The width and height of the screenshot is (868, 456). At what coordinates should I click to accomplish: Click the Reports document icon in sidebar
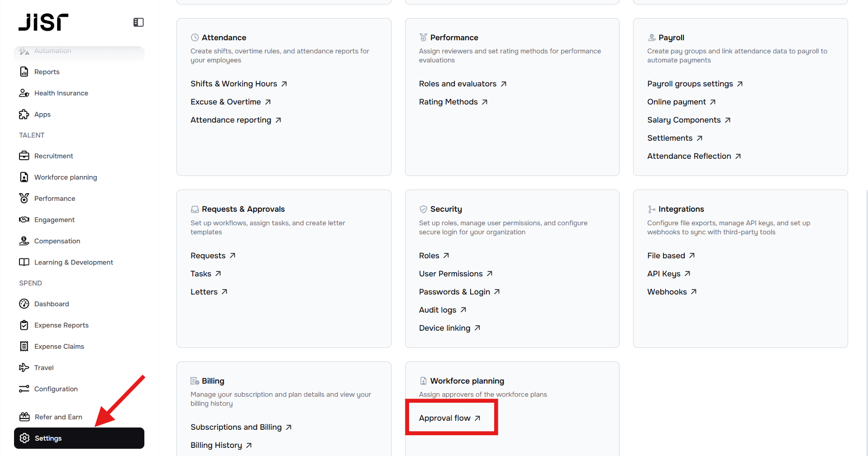pyautogui.click(x=24, y=72)
